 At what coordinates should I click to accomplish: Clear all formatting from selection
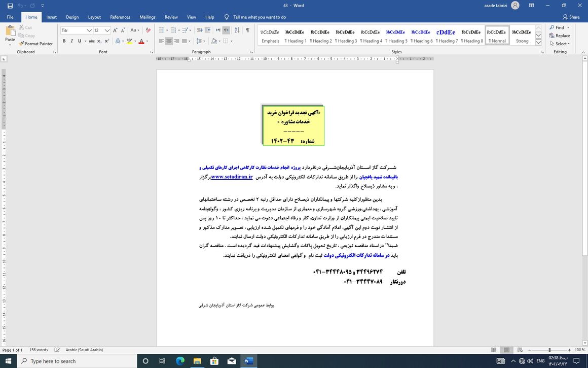[148, 30]
